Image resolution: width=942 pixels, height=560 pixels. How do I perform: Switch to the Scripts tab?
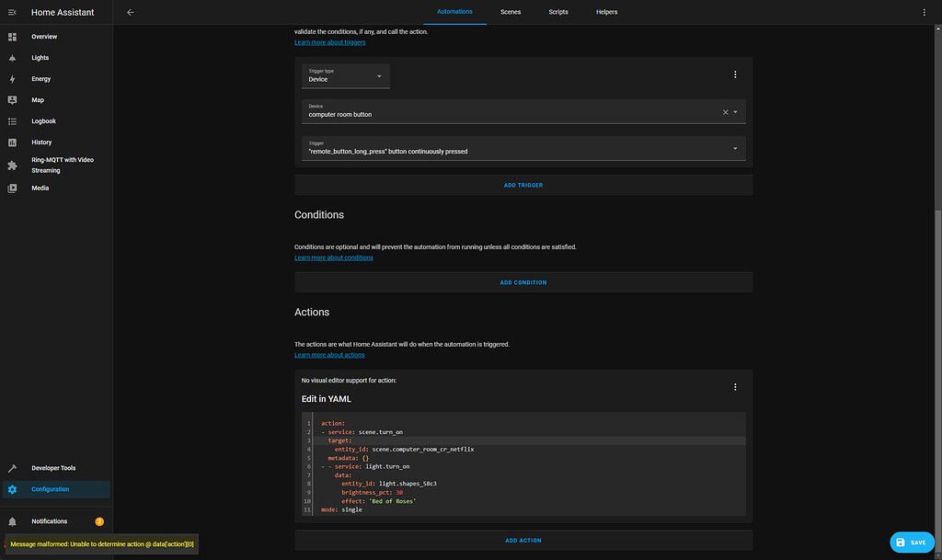(558, 12)
